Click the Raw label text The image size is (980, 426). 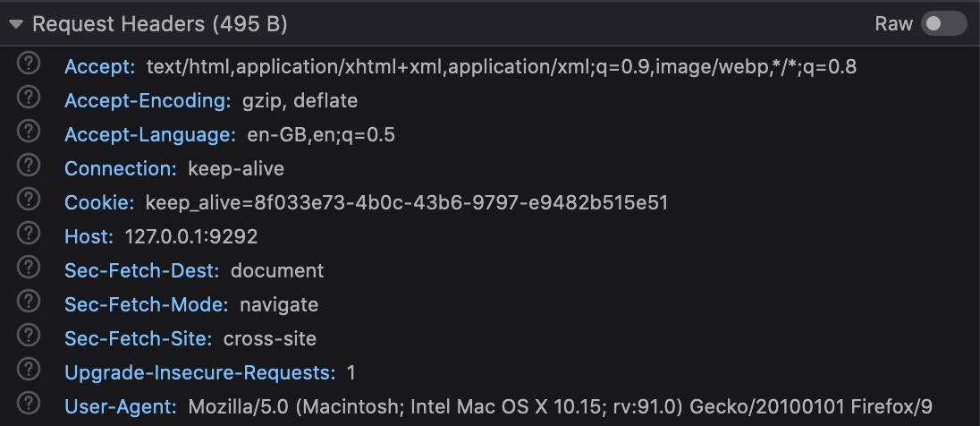893,24
